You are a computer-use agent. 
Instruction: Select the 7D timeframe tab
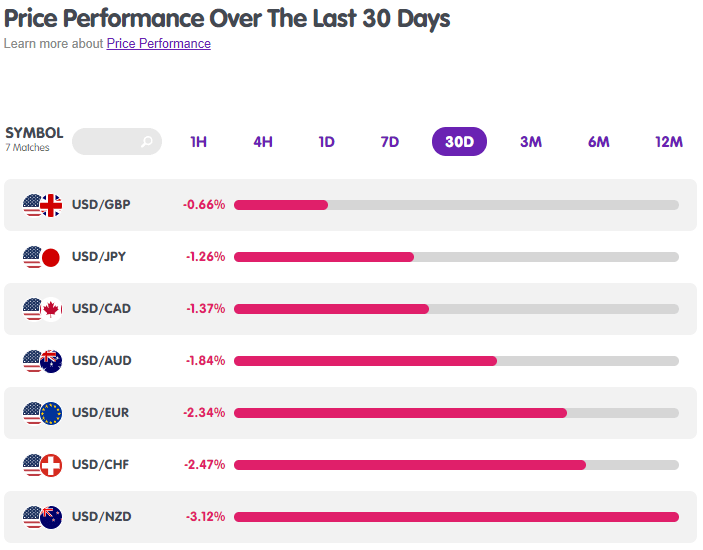pos(390,142)
